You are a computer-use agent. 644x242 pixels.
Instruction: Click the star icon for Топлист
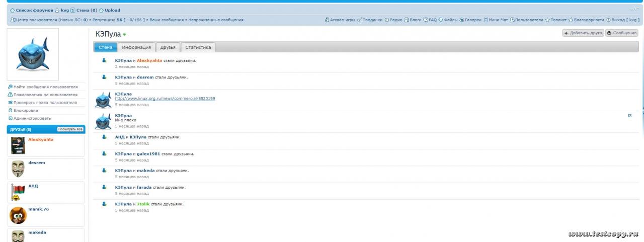tap(547, 20)
